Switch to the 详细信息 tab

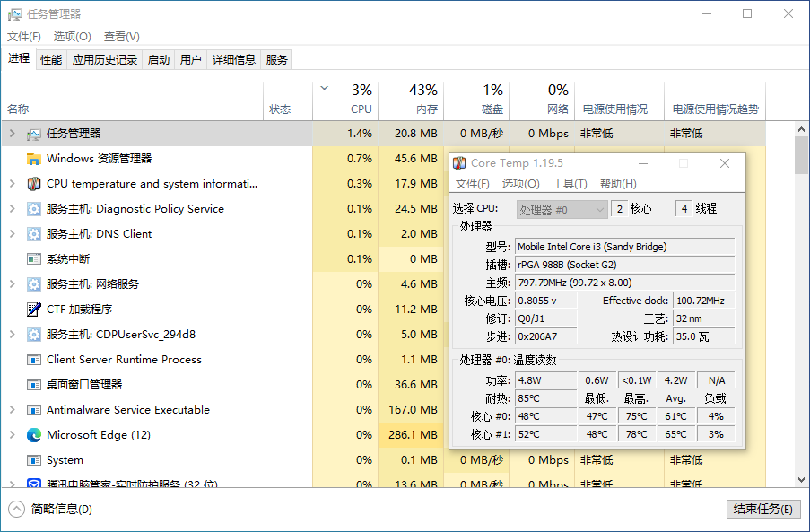(234, 60)
